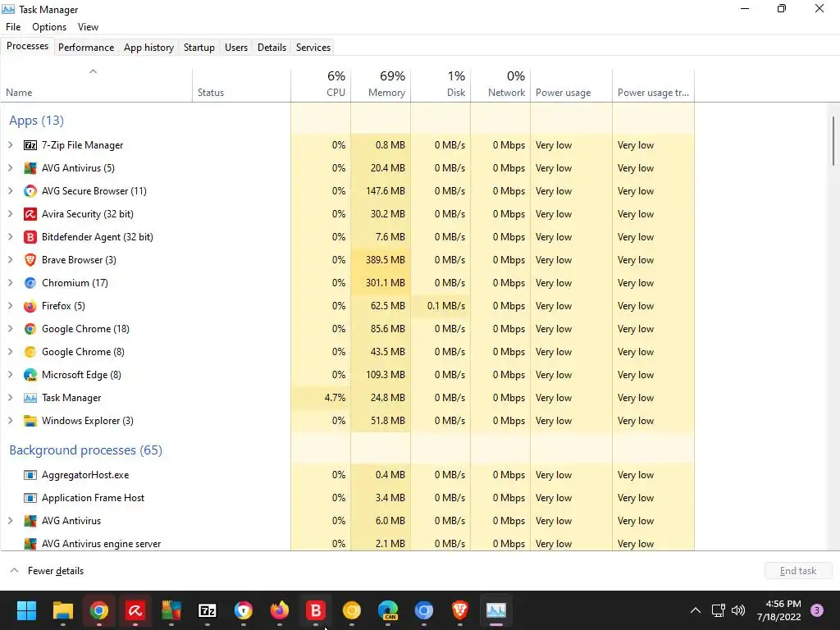
Task: Click the Bitdefender Agent process icon
Action: (x=30, y=237)
